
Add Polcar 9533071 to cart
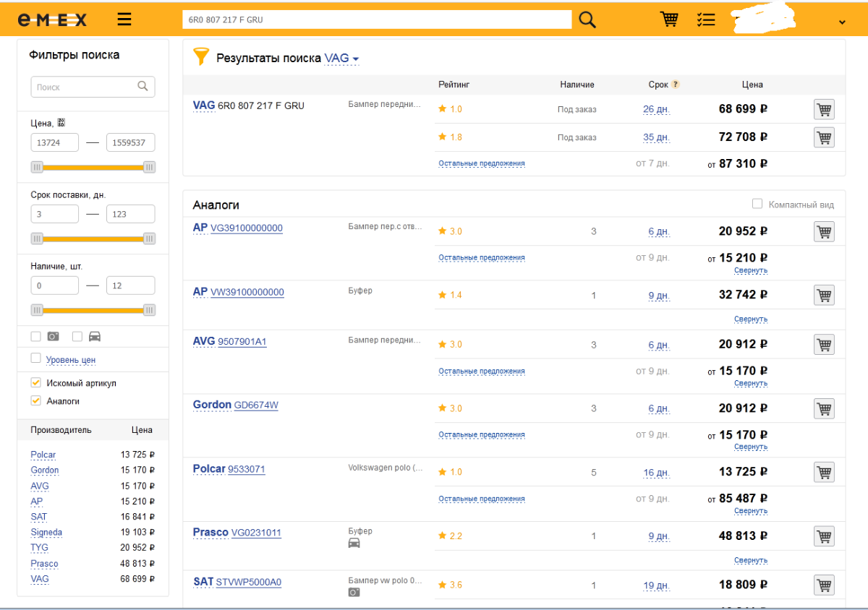[824, 473]
